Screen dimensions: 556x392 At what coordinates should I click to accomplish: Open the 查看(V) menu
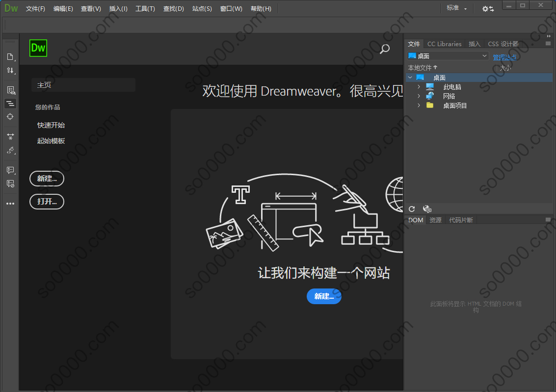[x=91, y=8]
